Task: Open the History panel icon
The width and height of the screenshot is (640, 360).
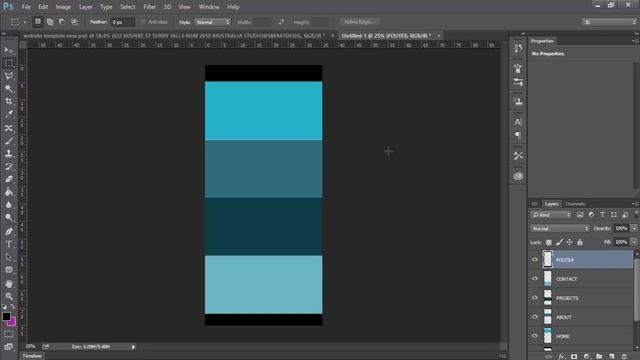Action: pyautogui.click(x=518, y=49)
